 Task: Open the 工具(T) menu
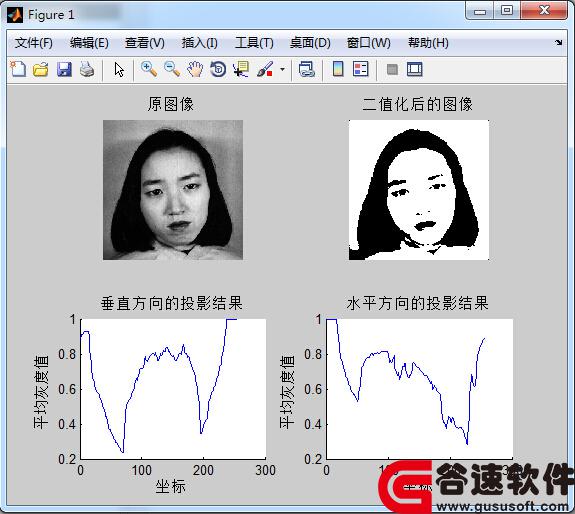[x=254, y=43]
